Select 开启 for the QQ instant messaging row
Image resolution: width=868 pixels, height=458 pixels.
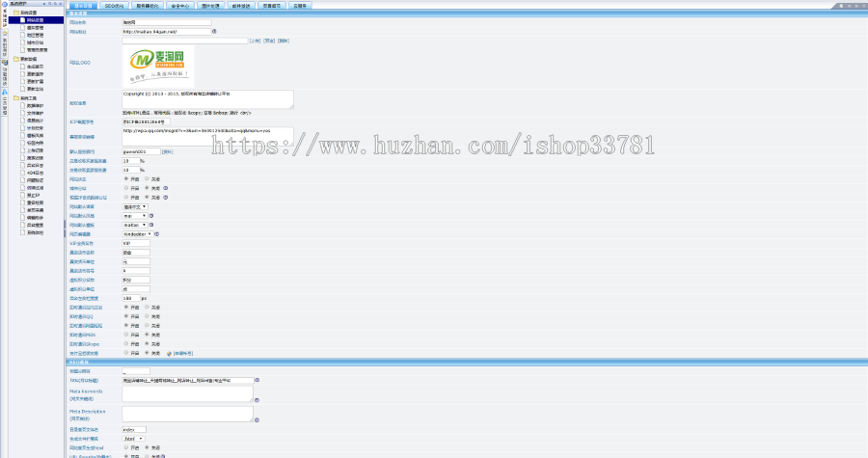pos(126,316)
